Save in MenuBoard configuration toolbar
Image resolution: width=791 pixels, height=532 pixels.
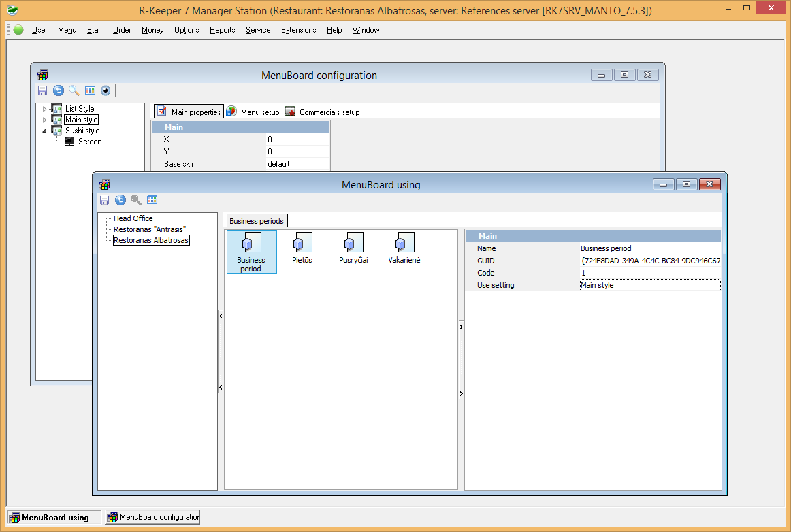(x=42, y=90)
